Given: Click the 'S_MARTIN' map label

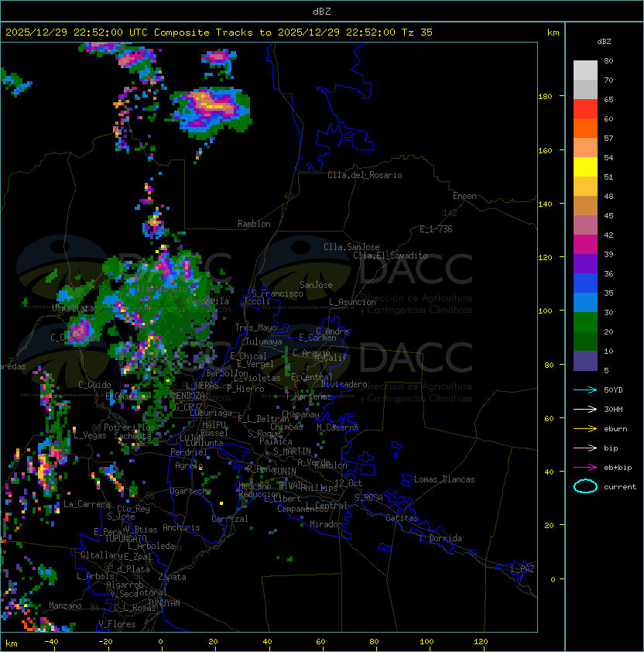Looking at the screenshot, I should pyautogui.click(x=292, y=451).
